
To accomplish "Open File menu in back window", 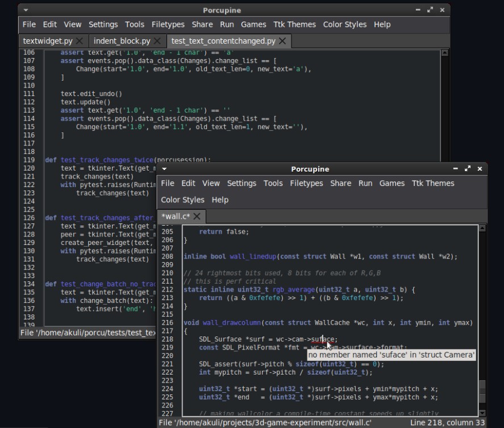I will click(x=29, y=24).
